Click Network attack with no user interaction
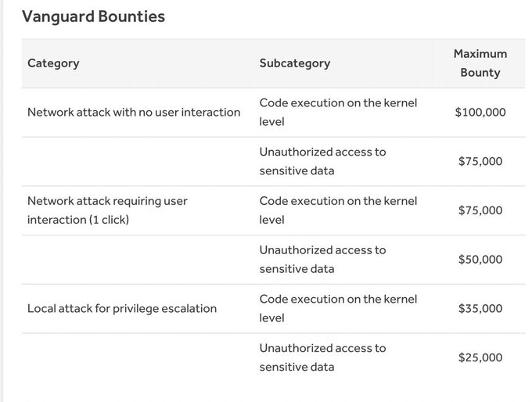Viewport: 532px width, 402px height. tap(134, 113)
